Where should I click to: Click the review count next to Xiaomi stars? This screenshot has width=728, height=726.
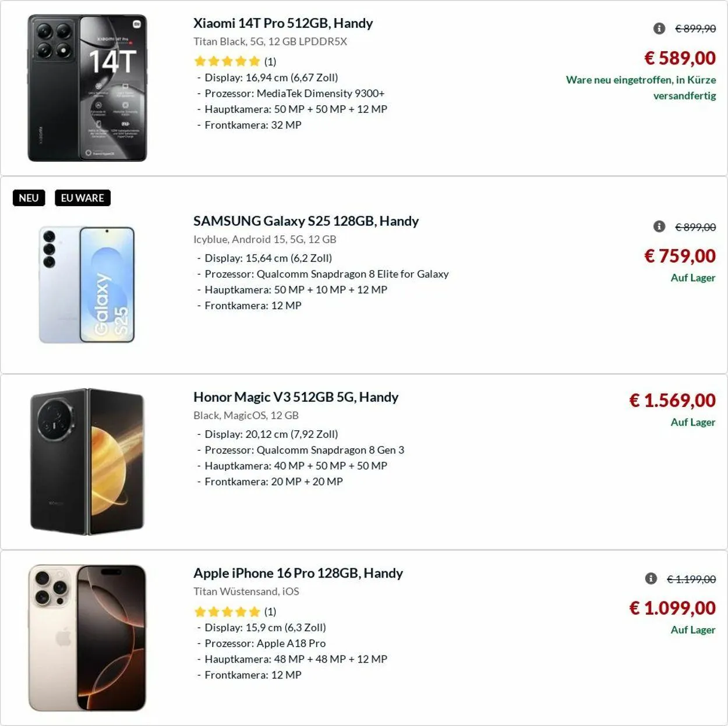pos(270,62)
